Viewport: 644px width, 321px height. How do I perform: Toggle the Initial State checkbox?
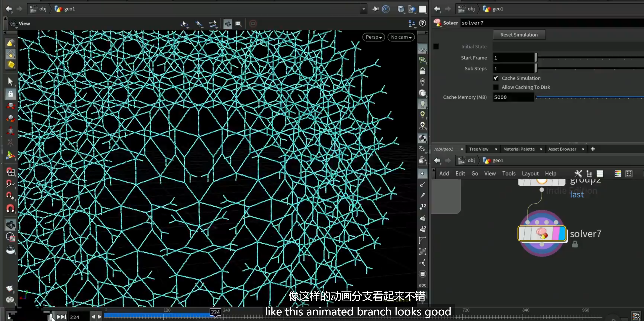coord(436,46)
